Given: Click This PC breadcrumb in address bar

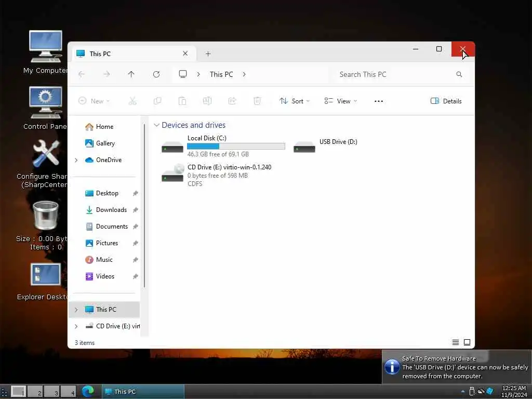Looking at the screenshot, I should (x=221, y=74).
